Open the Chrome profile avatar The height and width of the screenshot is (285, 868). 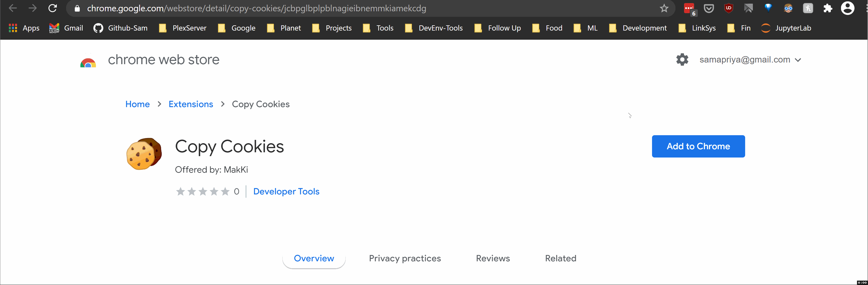point(847,8)
